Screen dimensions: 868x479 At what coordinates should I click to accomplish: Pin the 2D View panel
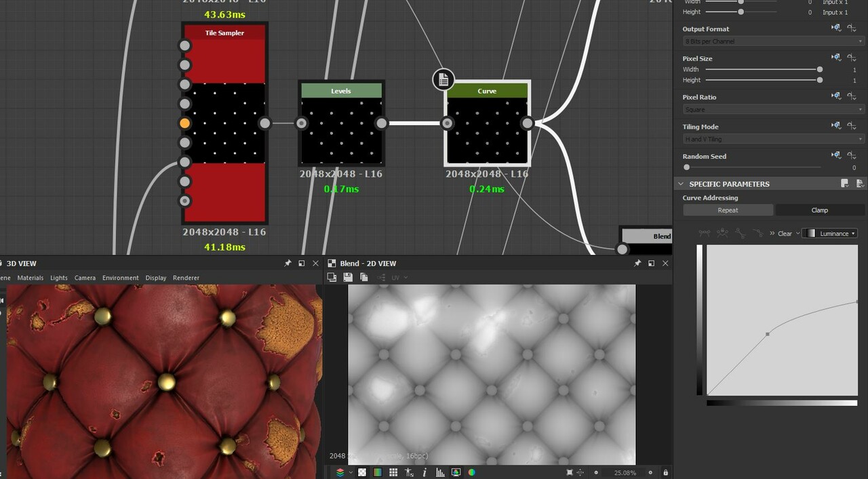tap(637, 263)
